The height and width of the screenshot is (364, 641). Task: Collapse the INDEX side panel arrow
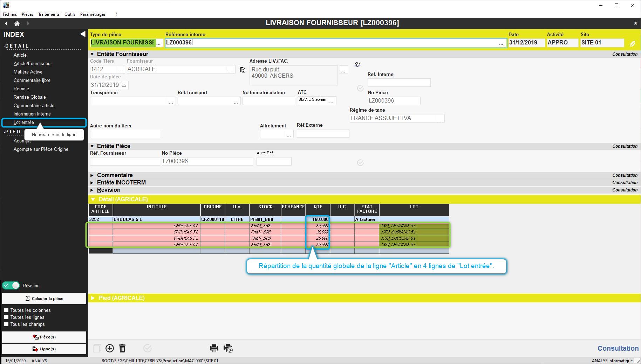point(82,34)
